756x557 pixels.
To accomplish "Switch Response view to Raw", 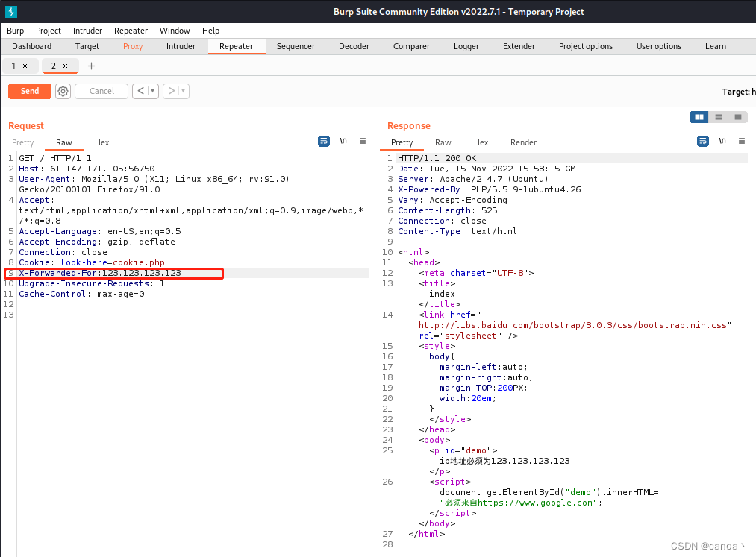I will [x=443, y=142].
